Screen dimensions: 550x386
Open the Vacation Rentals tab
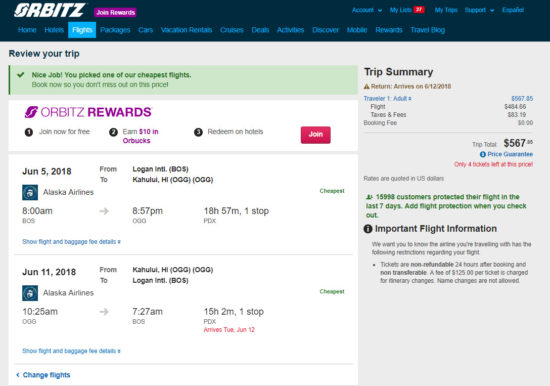click(x=186, y=30)
